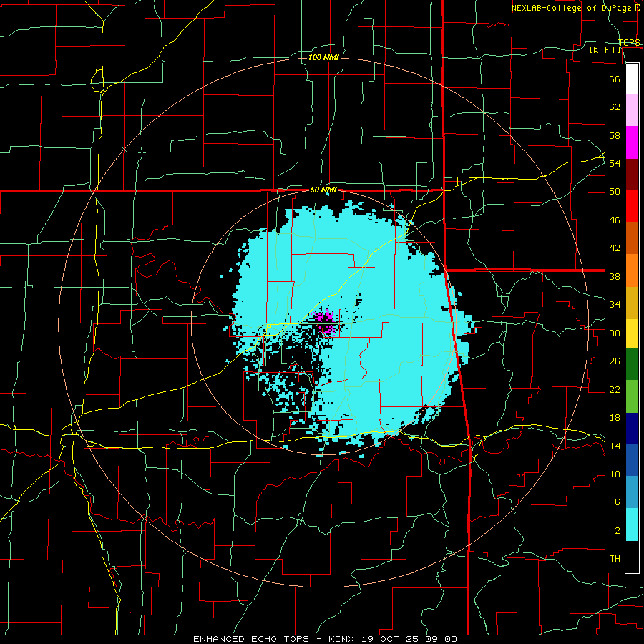This screenshot has width=644, height=644.
Task: Click the '6' legend value
Action: pos(617,502)
